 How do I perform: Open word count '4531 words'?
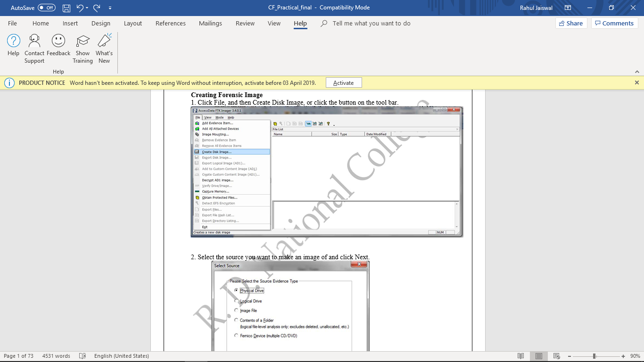click(x=56, y=356)
